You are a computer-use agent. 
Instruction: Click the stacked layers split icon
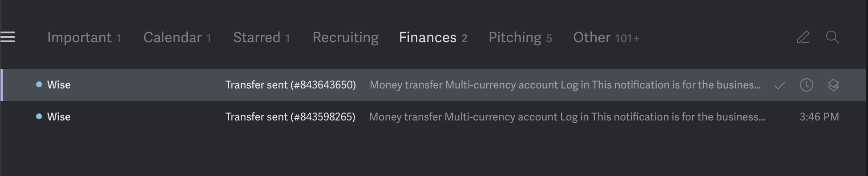point(833,85)
